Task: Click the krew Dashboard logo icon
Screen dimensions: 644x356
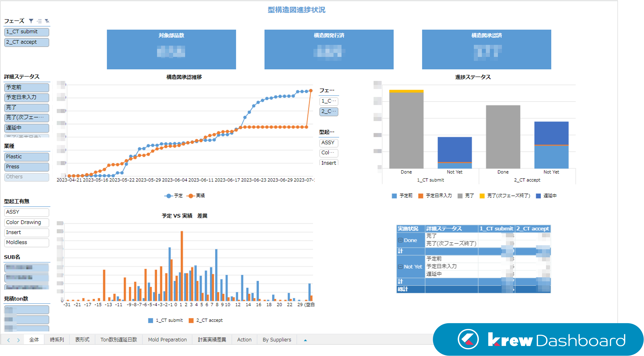Action: pyautogui.click(x=468, y=339)
